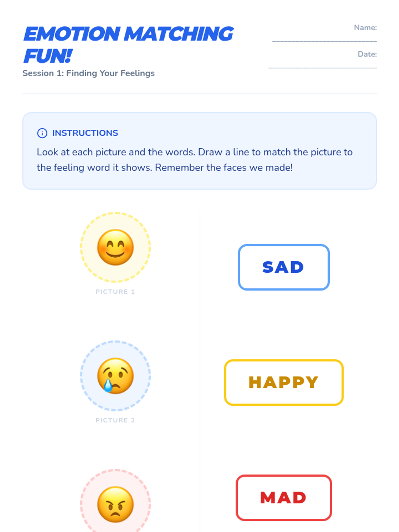Click the PICTURE 1 caption
The height and width of the screenshot is (532, 399).
point(115,292)
